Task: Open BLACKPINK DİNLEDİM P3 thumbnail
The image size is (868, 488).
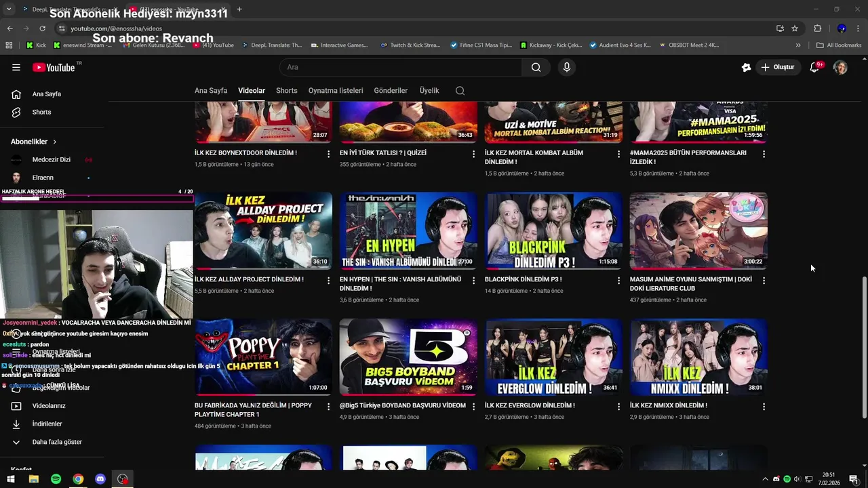Action: [553, 230]
